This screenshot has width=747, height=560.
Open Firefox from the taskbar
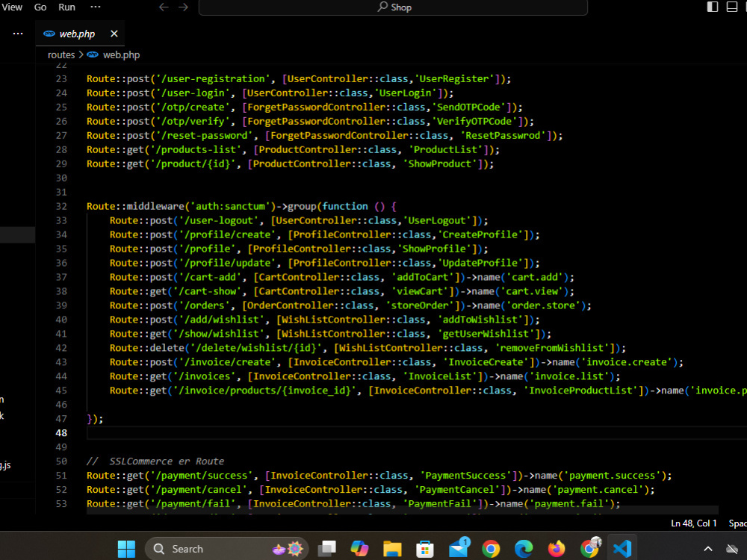(x=556, y=549)
